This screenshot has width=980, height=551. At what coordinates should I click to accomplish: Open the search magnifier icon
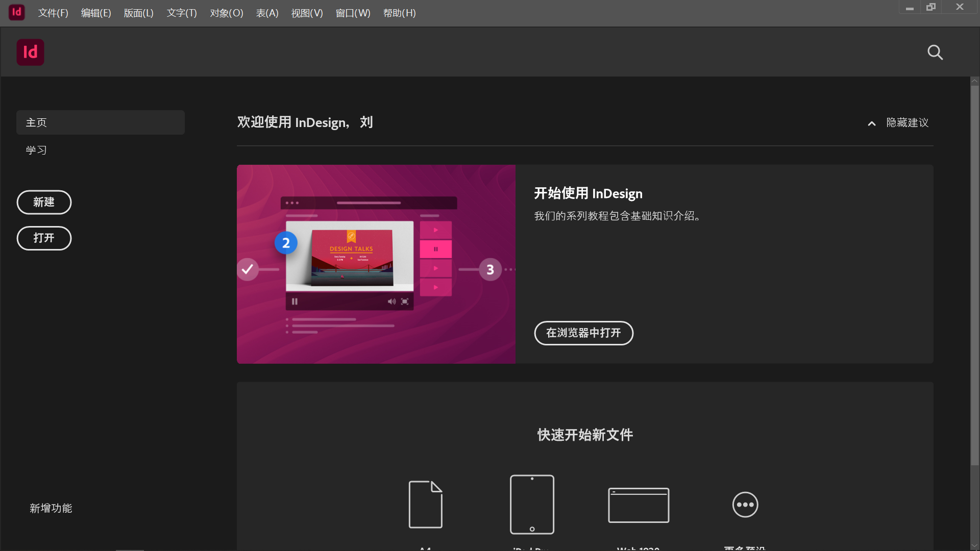[935, 52]
